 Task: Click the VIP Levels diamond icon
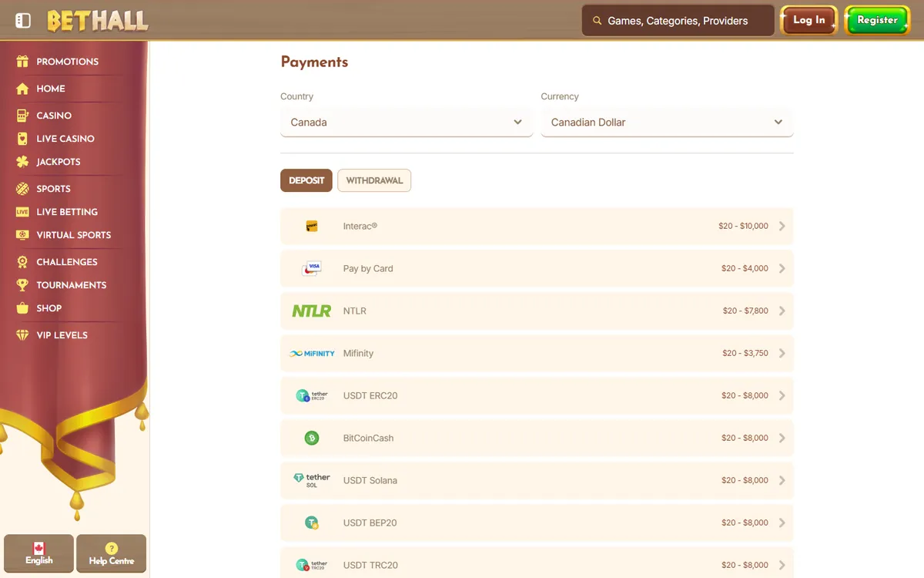click(22, 335)
